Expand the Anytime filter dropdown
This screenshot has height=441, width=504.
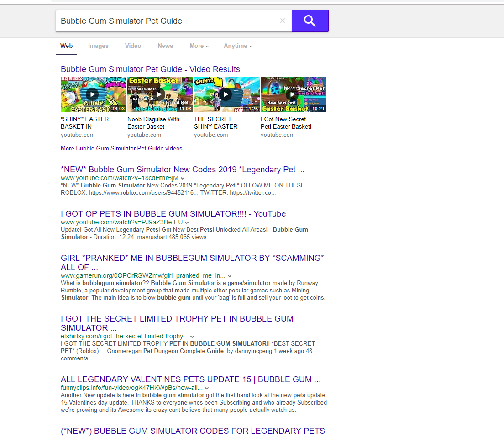tap(238, 46)
